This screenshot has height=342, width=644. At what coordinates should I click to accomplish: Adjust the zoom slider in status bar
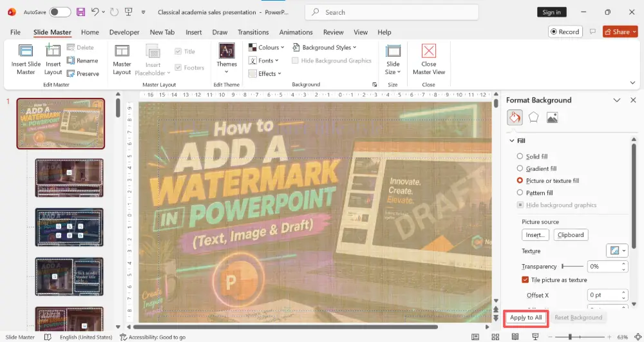(580, 337)
